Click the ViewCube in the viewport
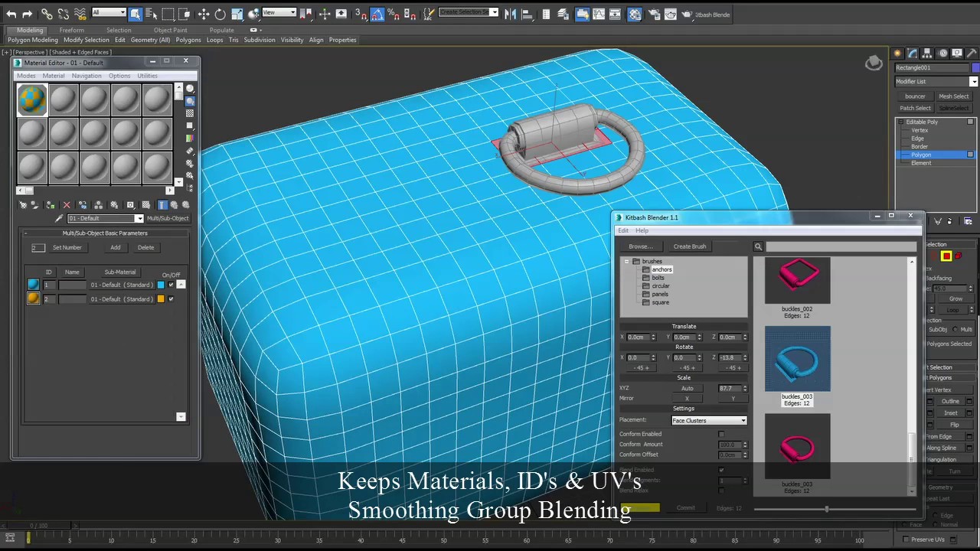The height and width of the screenshot is (551, 980). [874, 64]
